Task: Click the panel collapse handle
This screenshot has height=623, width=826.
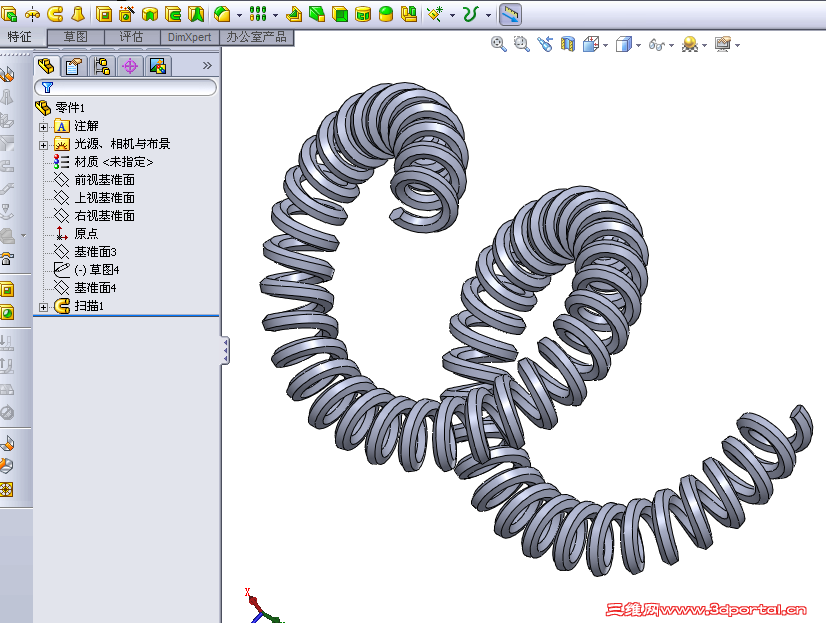Action: click(x=225, y=351)
